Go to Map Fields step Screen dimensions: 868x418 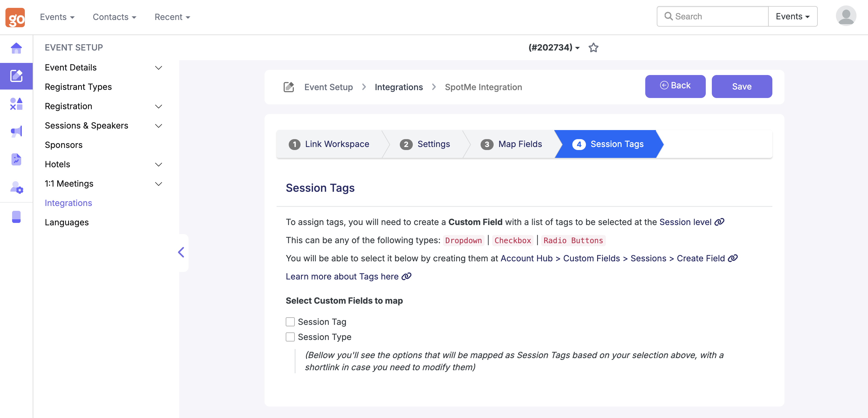point(511,144)
